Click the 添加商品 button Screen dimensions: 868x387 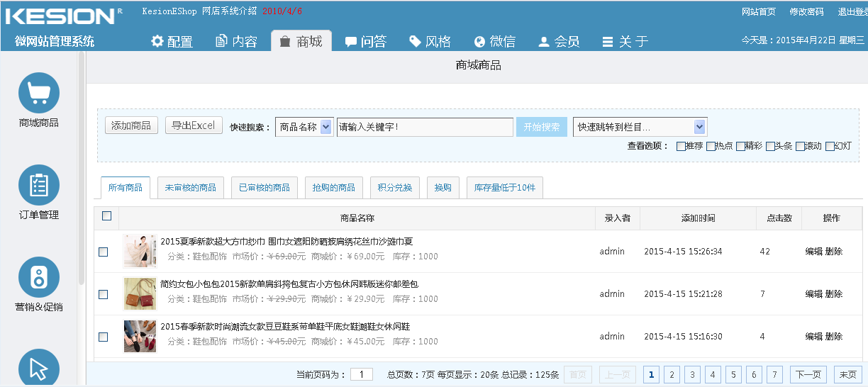tap(131, 125)
